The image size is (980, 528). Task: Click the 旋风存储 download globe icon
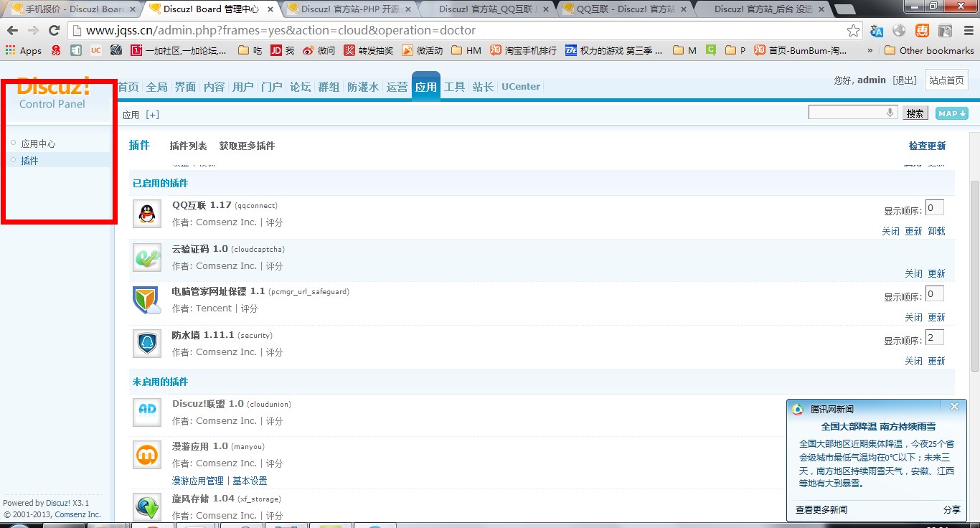147,506
